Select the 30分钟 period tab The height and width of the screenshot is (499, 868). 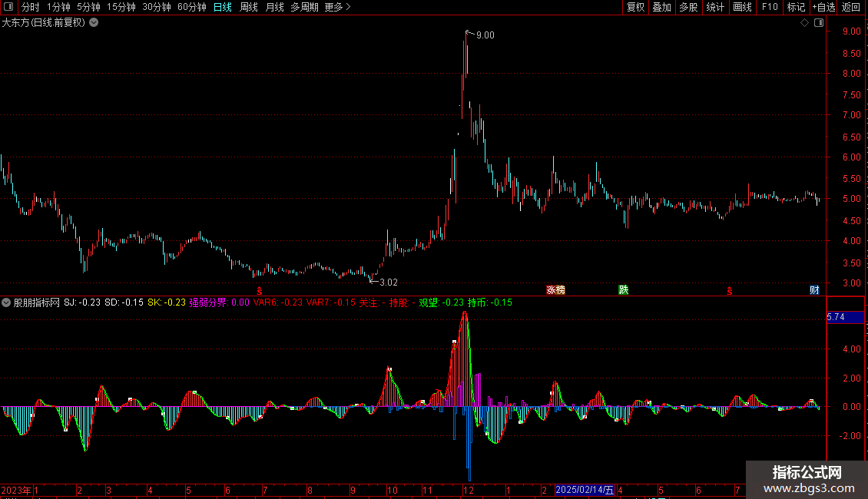pyautogui.click(x=157, y=7)
